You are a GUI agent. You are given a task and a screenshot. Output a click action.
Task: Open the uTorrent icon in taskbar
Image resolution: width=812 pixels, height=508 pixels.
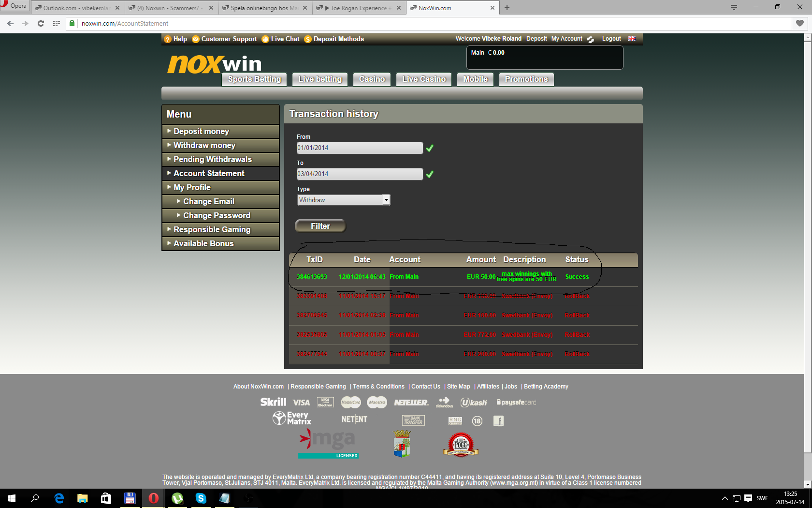click(x=177, y=498)
